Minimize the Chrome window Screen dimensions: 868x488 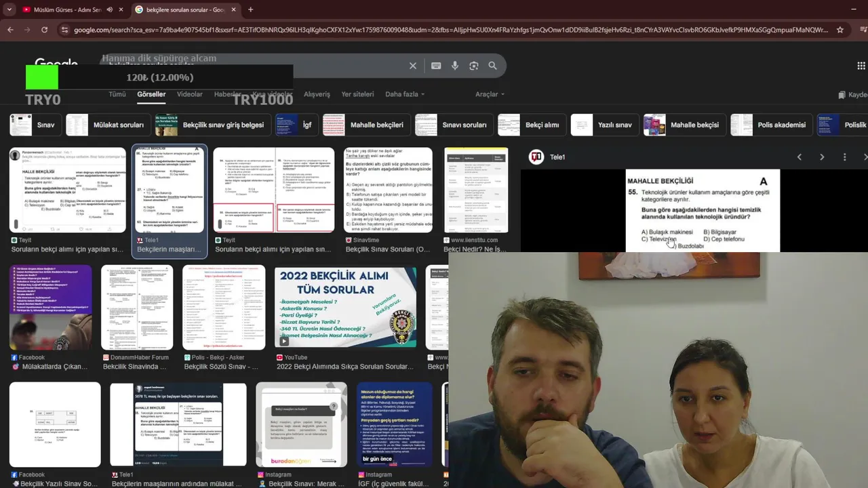coord(854,9)
